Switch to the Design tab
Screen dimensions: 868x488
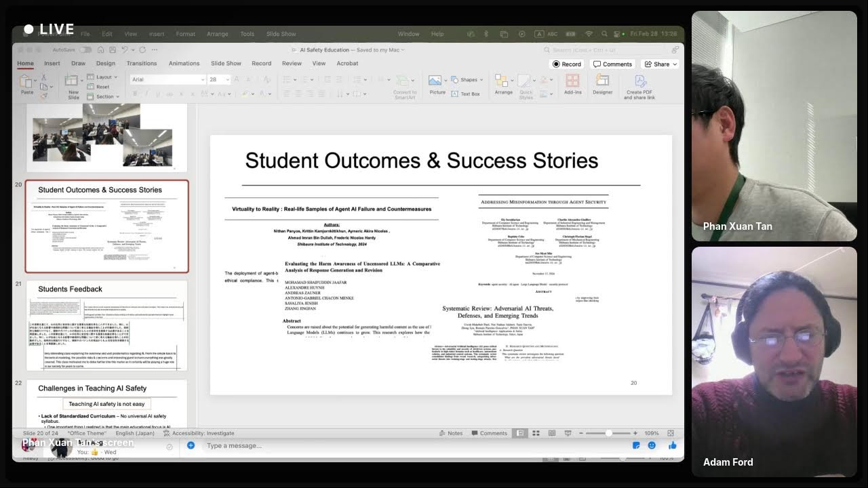pyautogui.click(x=106, y=63)
